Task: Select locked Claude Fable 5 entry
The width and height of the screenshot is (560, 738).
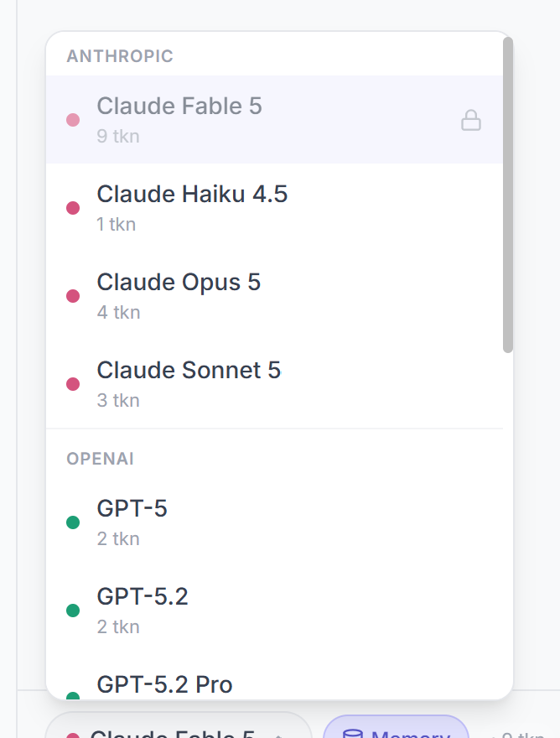Action: tap(274, 120)
